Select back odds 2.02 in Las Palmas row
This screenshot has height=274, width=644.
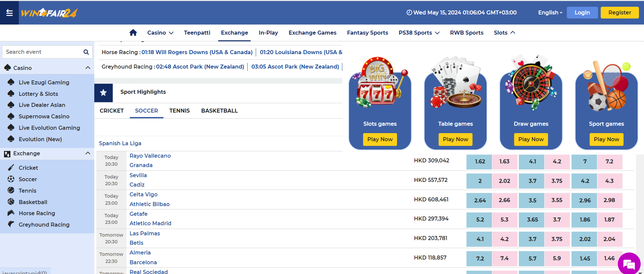click(584, 239)
